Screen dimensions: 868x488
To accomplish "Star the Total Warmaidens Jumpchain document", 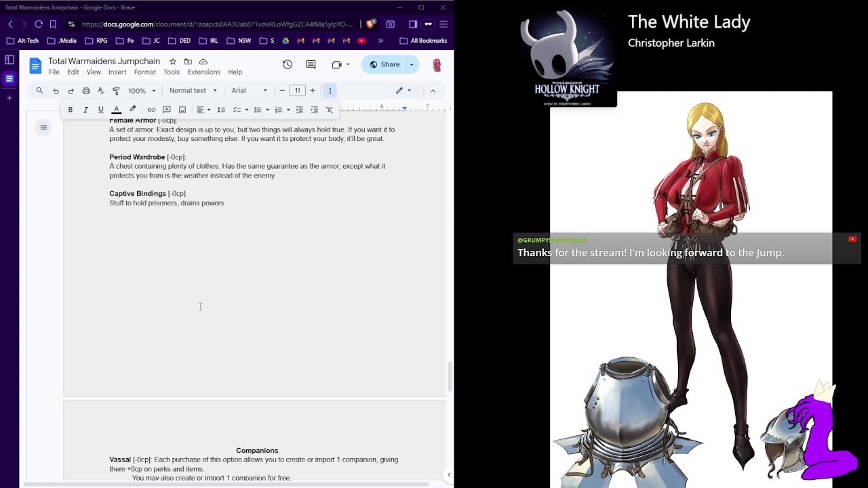I will [173, 62].
